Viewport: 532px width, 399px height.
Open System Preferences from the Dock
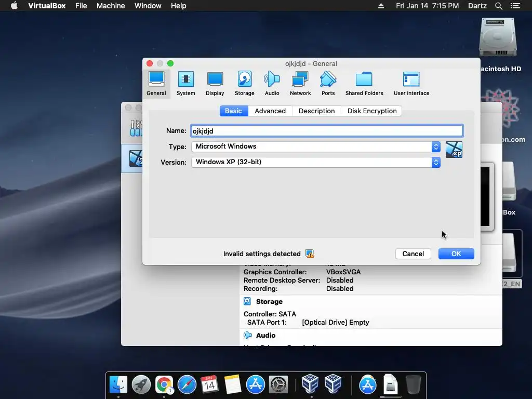(278, 384)
